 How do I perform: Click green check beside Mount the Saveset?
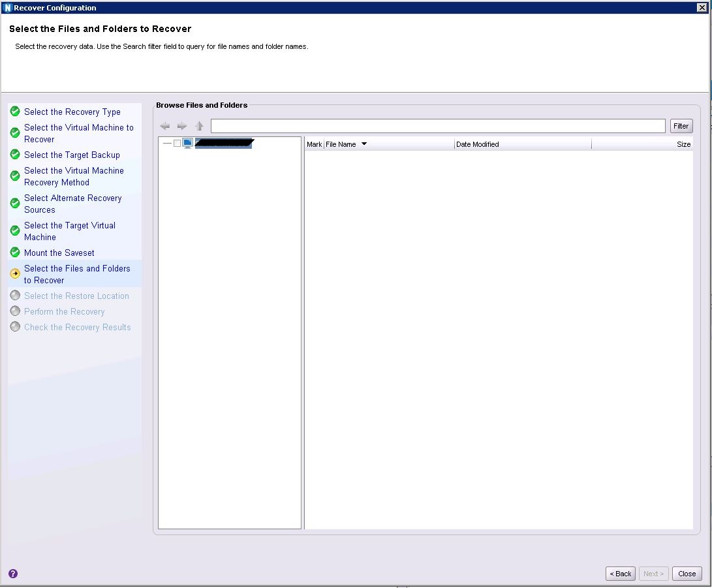15,252
